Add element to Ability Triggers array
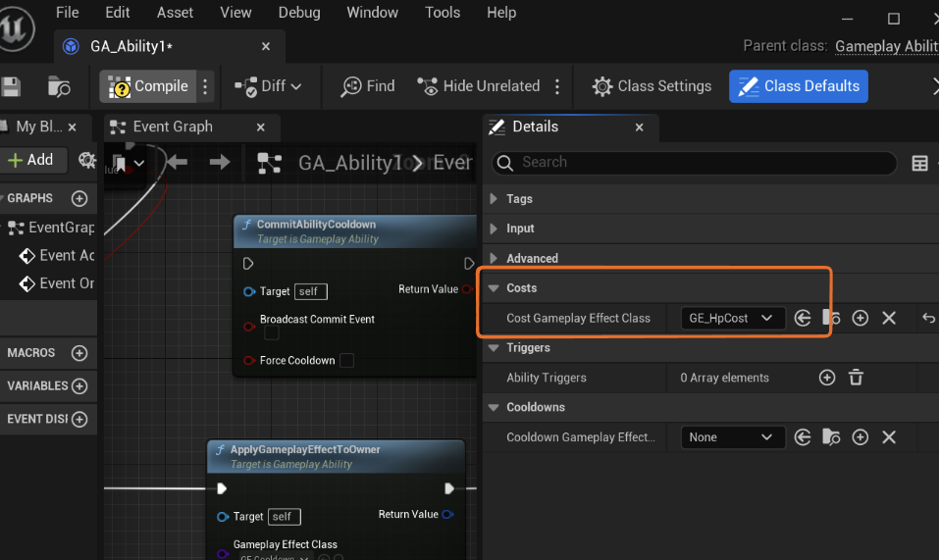The image size is (939, 560). point(826,378)
